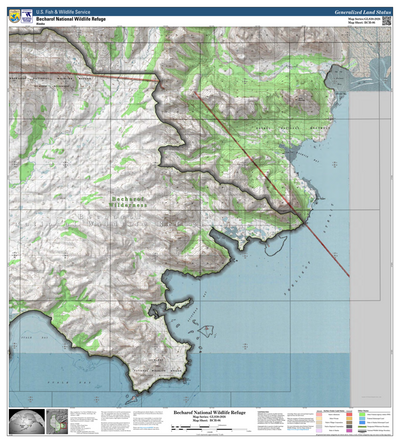Pick the pink legend swatch at top

319,414
